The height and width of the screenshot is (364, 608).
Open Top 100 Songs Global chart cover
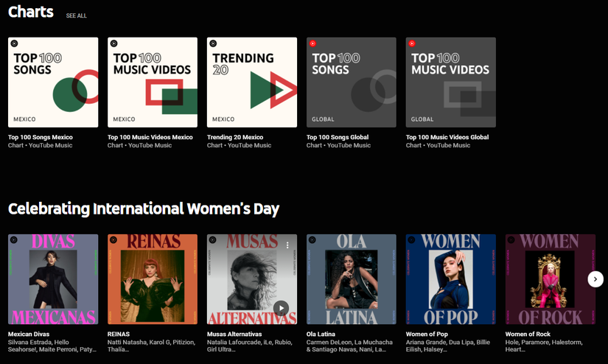coord(352,83)
